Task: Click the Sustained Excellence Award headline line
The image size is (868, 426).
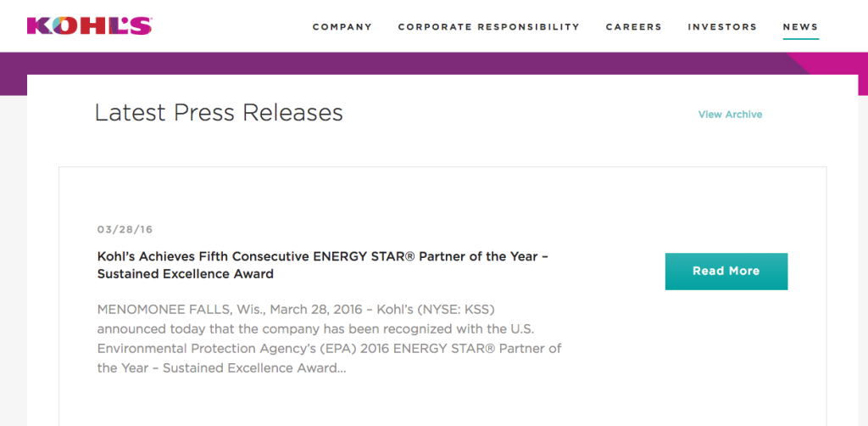Action: (x=186, y=273)
